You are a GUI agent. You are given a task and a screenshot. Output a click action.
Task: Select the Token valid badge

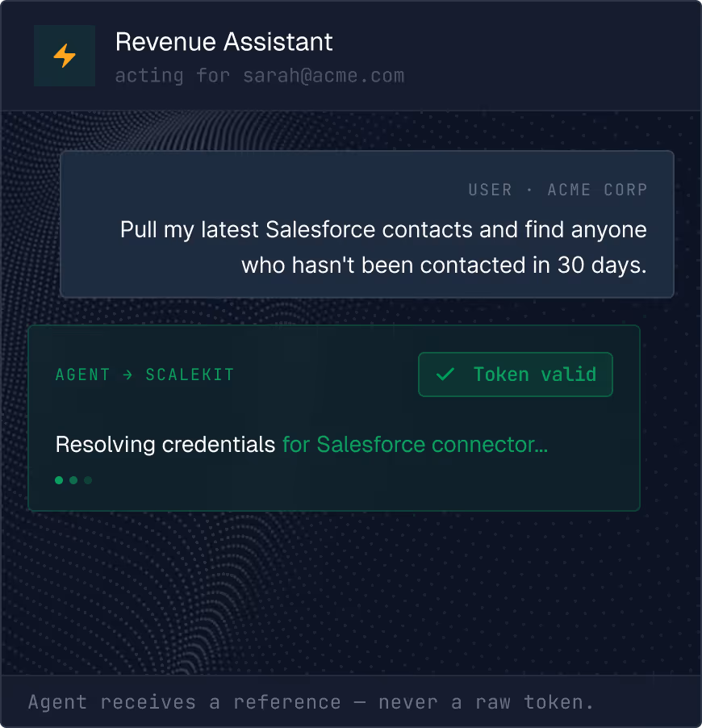coord(516,374)
